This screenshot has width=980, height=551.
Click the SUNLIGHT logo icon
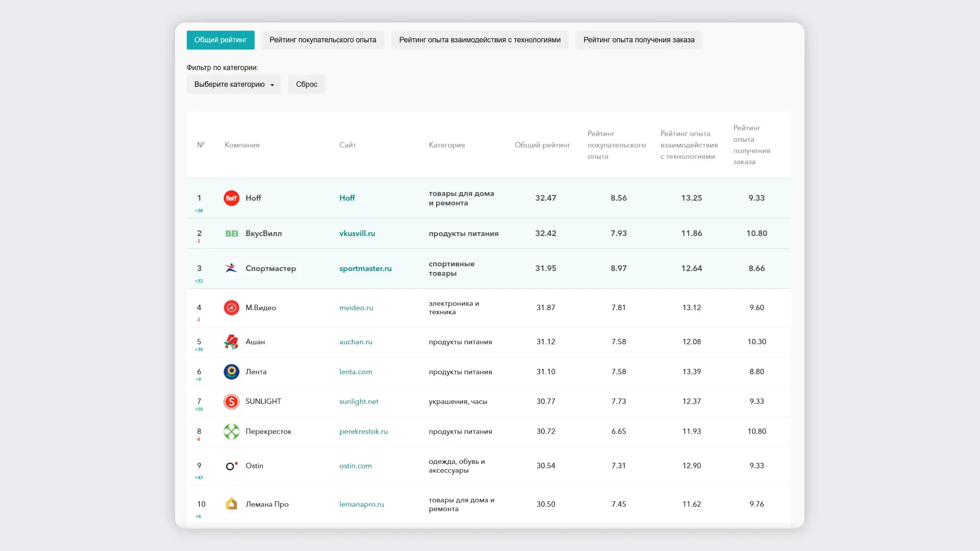231,402
